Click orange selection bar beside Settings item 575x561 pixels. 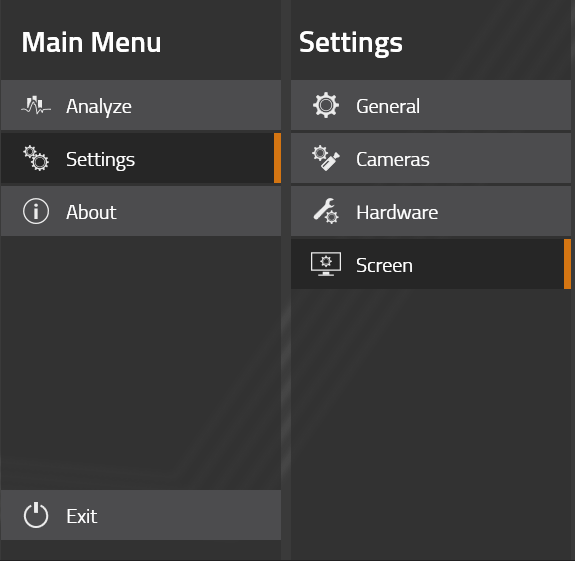coord(277,158)
